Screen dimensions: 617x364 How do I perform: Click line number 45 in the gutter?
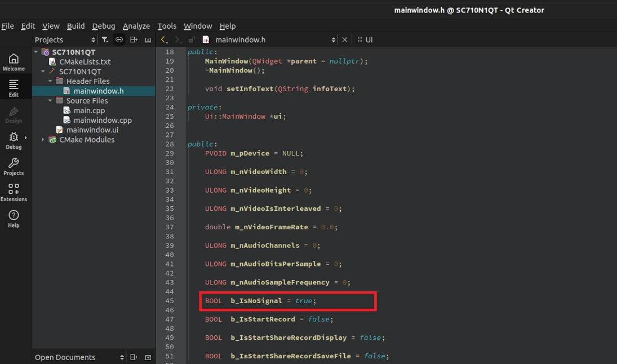click(x=169, y=301)
